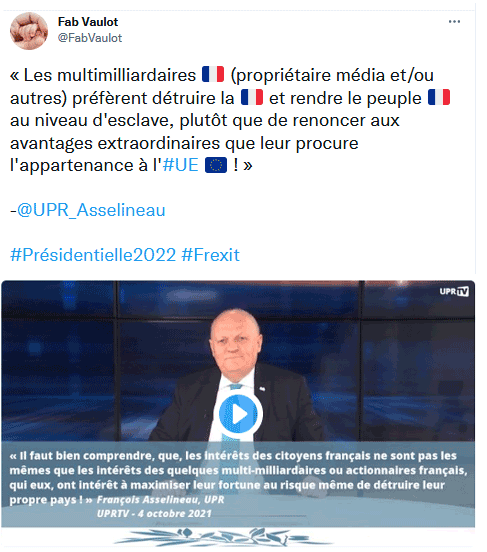The height and width of the screenshot is (552, 487).
Task: Click the 'Il faut bien comprendre' caption quote
Action: click(238, 477)
